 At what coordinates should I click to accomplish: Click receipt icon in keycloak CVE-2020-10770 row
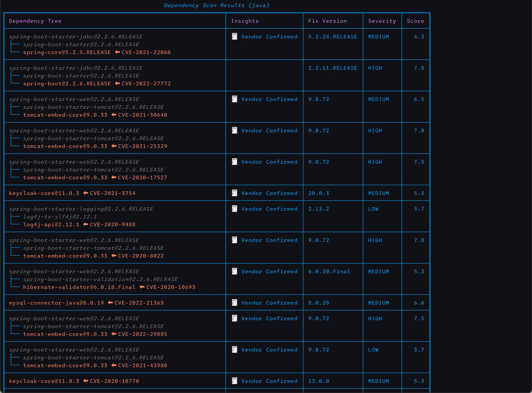[x=234, y=381]
